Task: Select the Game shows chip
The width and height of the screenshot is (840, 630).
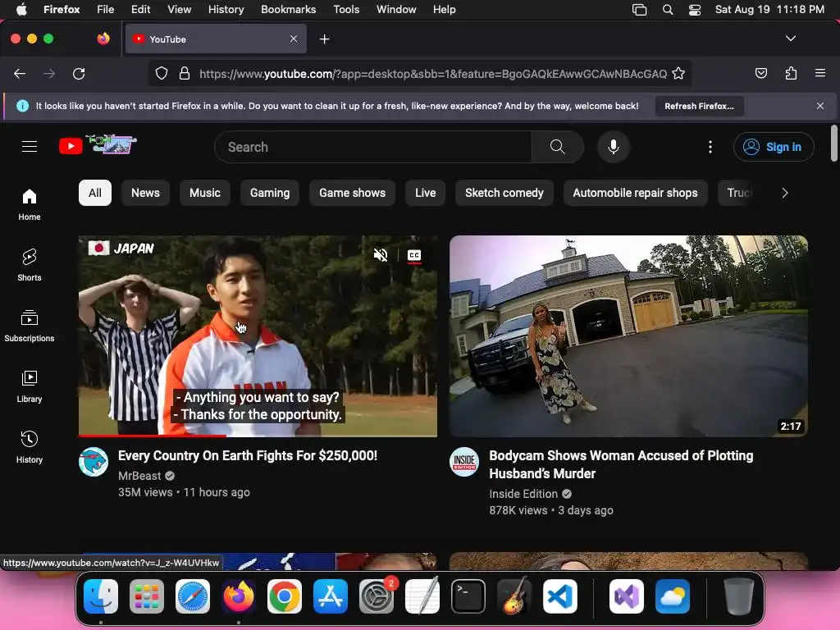Action: pyautogui.click(x=352, y=193)
